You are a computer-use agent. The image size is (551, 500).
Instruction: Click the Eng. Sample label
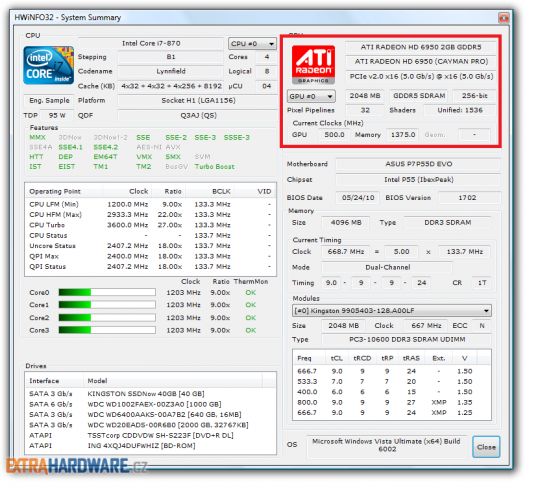pos(49,100)
